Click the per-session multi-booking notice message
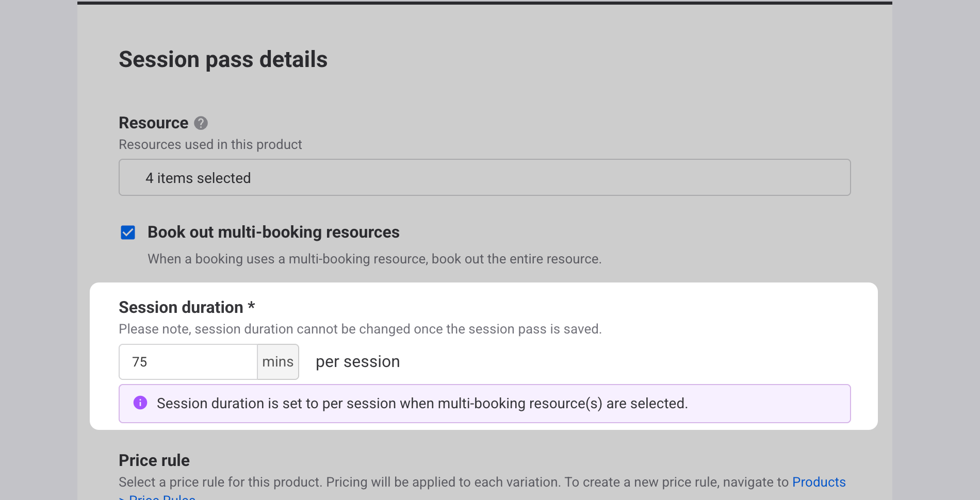The height and width of the screenshot is (500, 980). [422, 403]
